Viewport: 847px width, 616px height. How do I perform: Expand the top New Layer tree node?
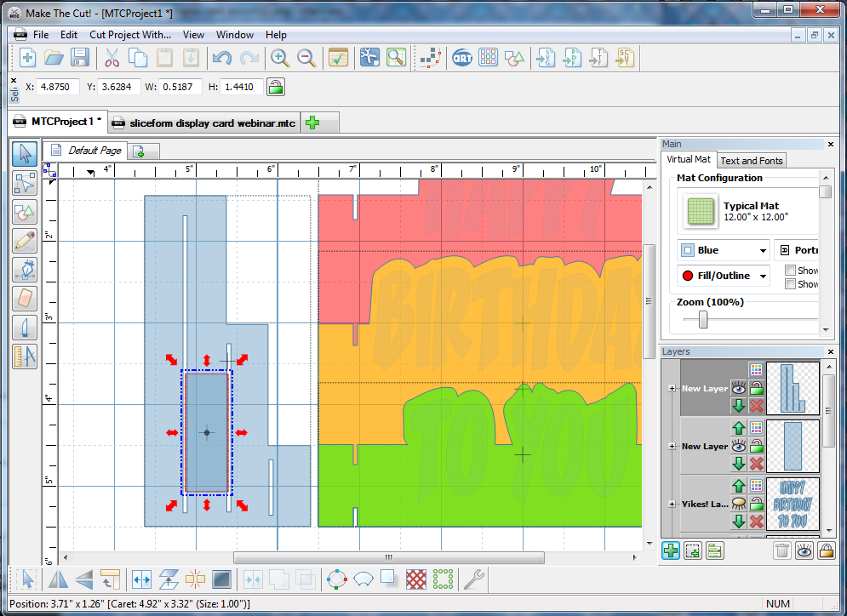pos(672,388)
